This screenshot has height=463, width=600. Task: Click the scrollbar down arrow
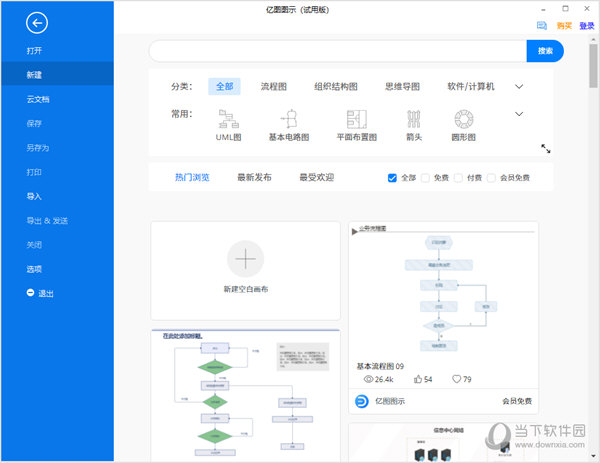593,456
